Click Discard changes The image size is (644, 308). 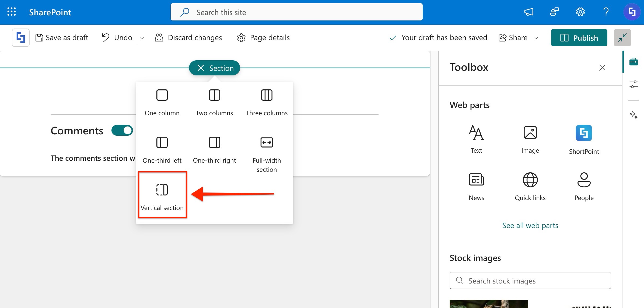point(188,38)
